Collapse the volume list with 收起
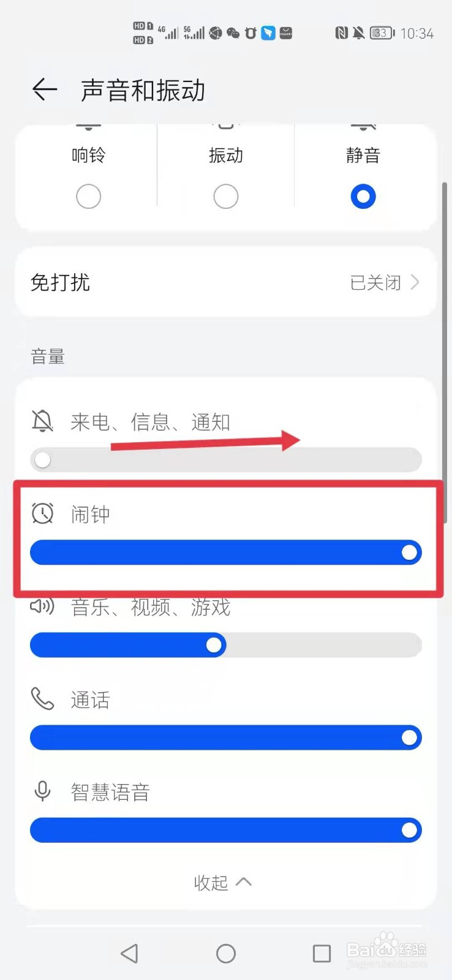 pyautogui.click(x=223, y=882)
